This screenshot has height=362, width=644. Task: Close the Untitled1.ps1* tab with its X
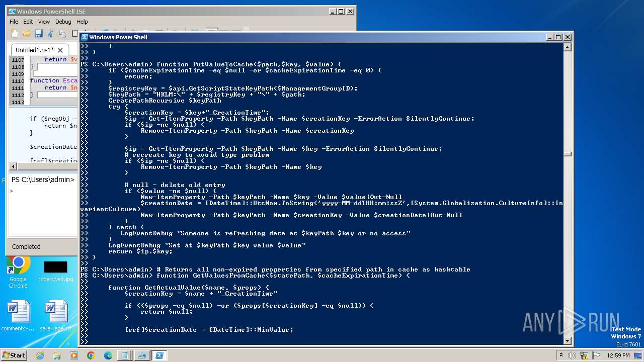coord(60,50)
